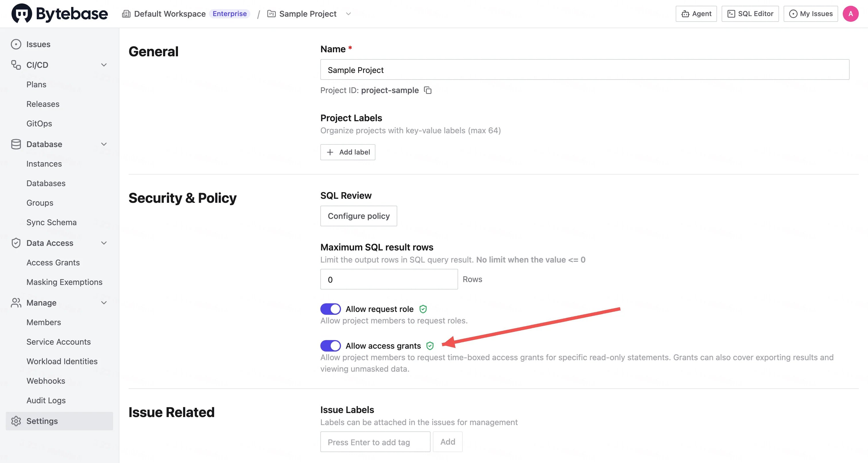Viewport: 868px width, 463px height.
Task: Disable the Allow request role toggle
Action: pyautogui.click(x=330, y=309)
